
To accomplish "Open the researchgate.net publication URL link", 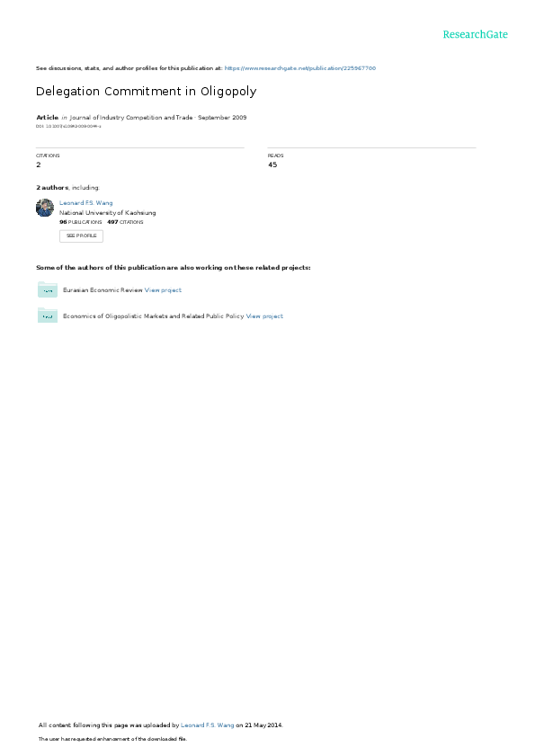I will coord(300,68).
